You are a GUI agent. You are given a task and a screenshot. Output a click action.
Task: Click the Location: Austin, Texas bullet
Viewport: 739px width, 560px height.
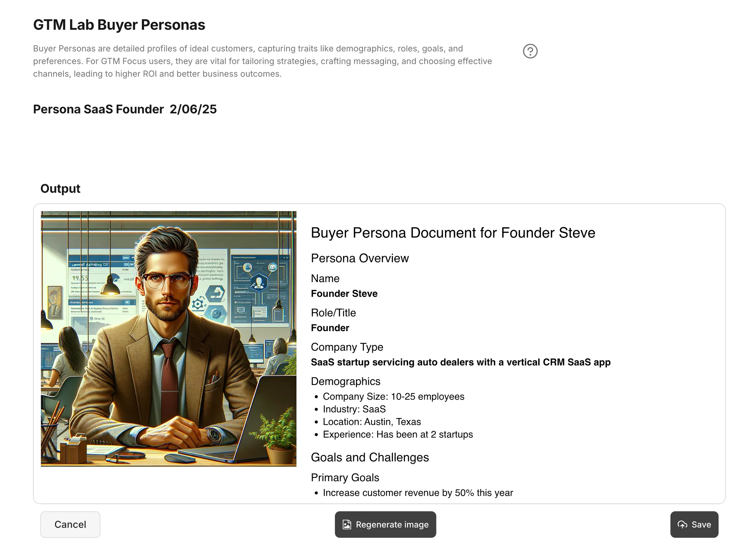click(372, 422)
